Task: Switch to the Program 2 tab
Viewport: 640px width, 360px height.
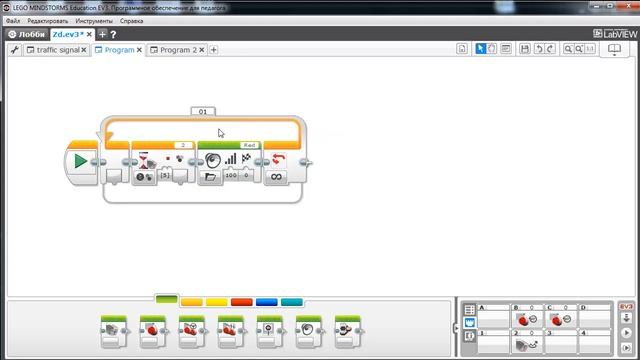Action: tap(178, 50)
